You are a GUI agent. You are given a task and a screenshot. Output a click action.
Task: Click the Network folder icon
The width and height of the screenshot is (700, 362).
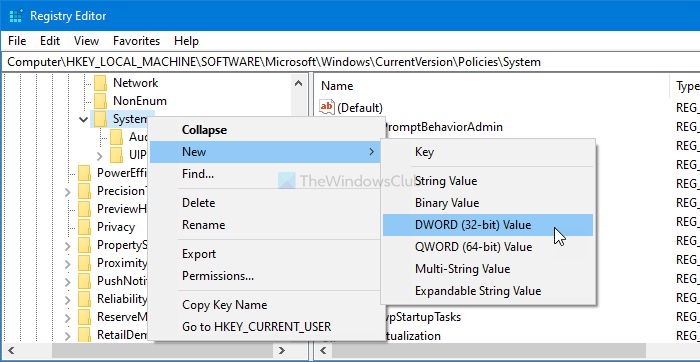100,83
